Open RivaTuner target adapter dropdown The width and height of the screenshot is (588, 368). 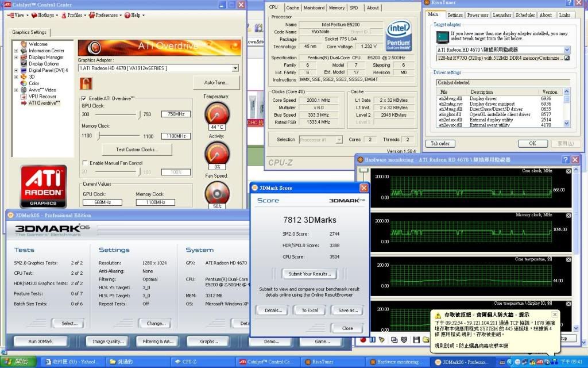coord(567,49)
